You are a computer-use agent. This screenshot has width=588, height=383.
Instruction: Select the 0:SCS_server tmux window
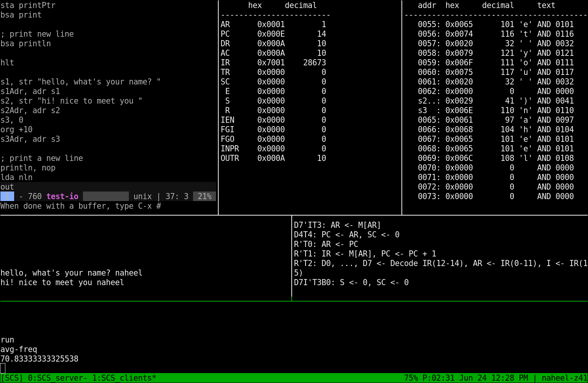[57, 378]
